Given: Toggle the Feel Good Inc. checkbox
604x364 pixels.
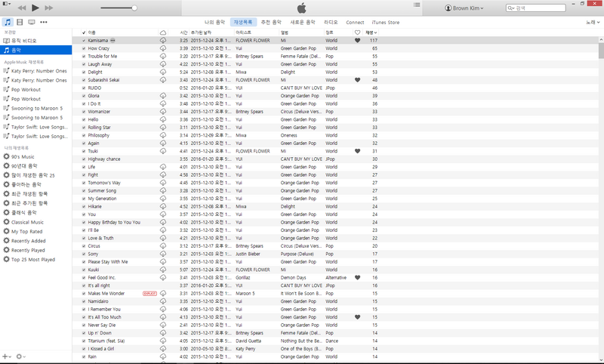Looking at the screenshot, I should pyautogui.click(x=84, y=278).
